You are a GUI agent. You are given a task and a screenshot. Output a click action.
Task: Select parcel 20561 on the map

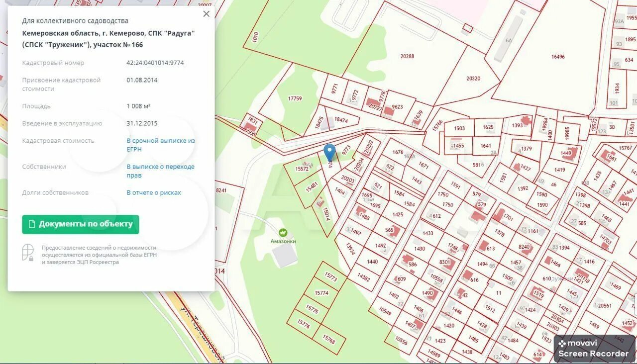(604, 306)
